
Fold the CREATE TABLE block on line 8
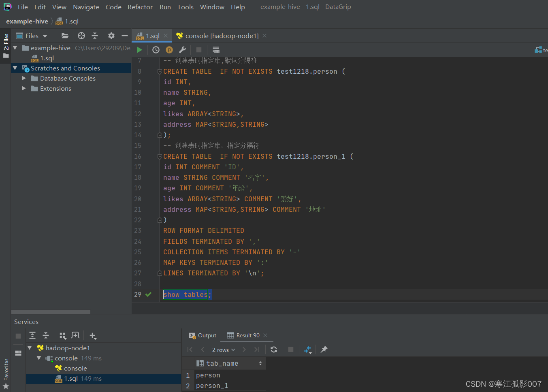160,72
